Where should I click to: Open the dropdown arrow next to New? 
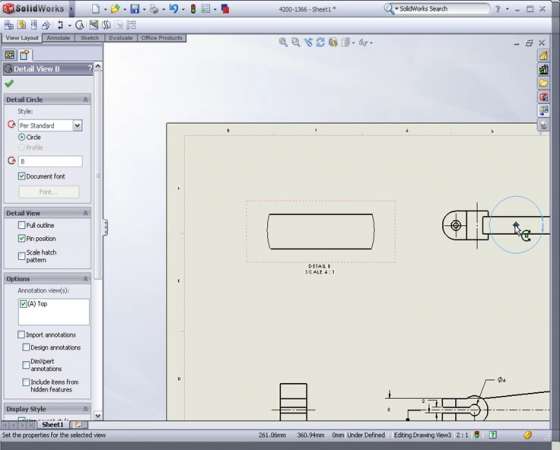pos(105,10)
